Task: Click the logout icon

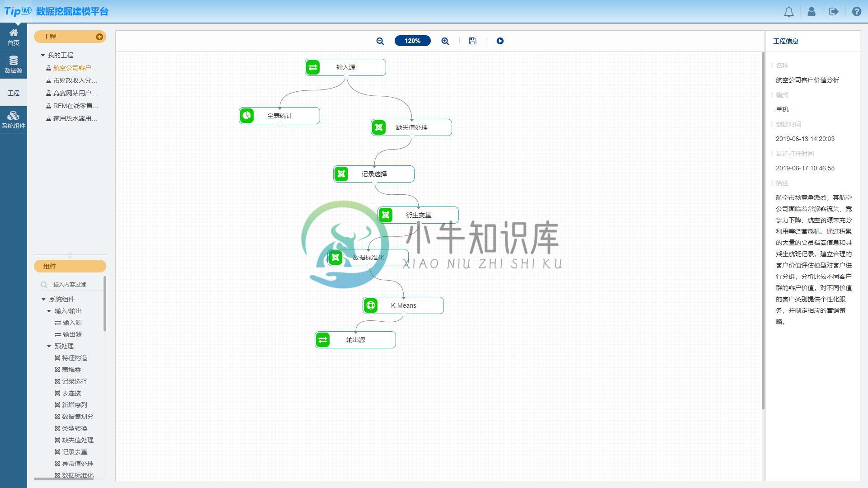Action: coord(834,12)
